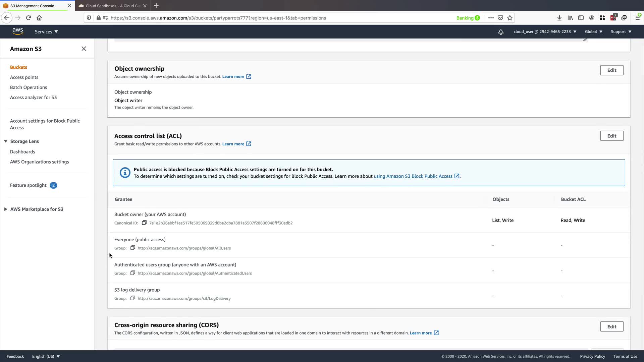Edit the Access control list (ACL)
This screenshot has height=362, width=644.
coord(611,136)
